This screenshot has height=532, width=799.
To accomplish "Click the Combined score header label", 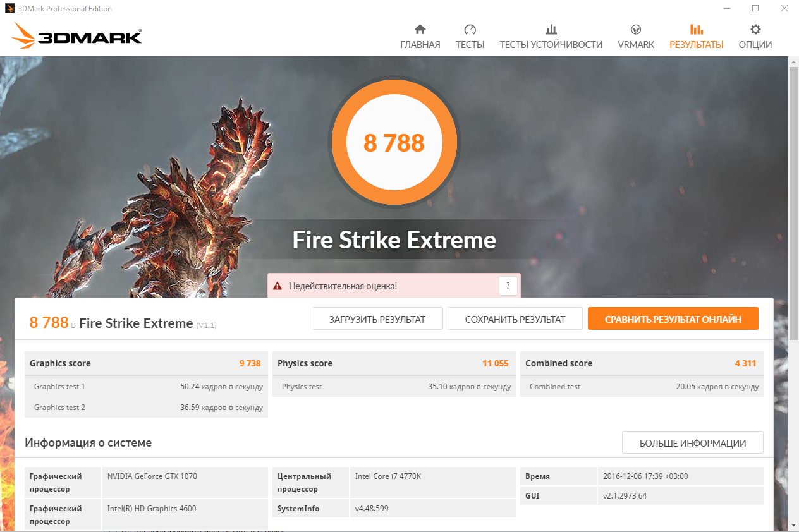I will coord(559,363).
